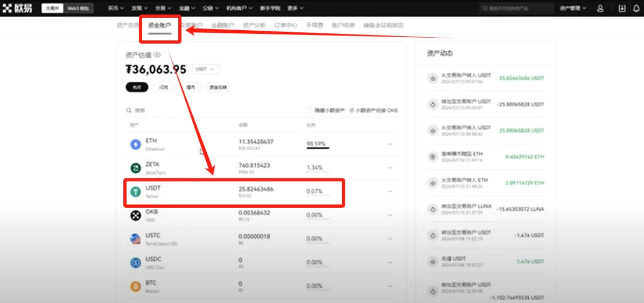
Task: Click the OKX 欧易 logo
Action: click(18, 8)
